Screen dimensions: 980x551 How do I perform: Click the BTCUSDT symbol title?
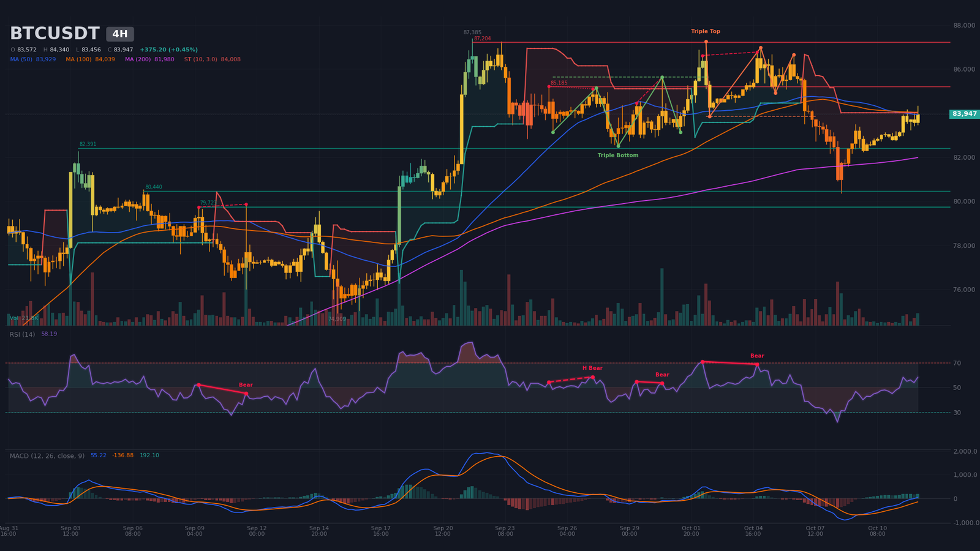tap(55, 34)
